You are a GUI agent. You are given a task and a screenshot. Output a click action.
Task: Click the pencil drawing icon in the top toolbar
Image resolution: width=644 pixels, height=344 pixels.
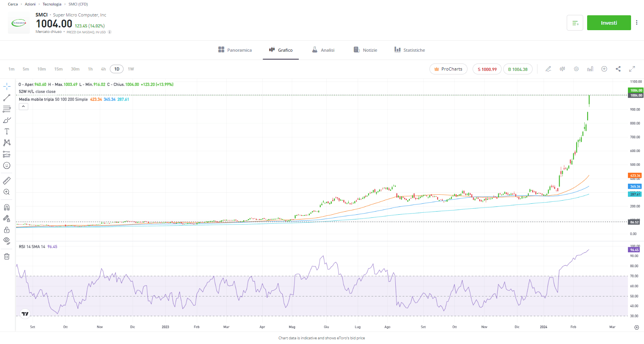(548, 69)
